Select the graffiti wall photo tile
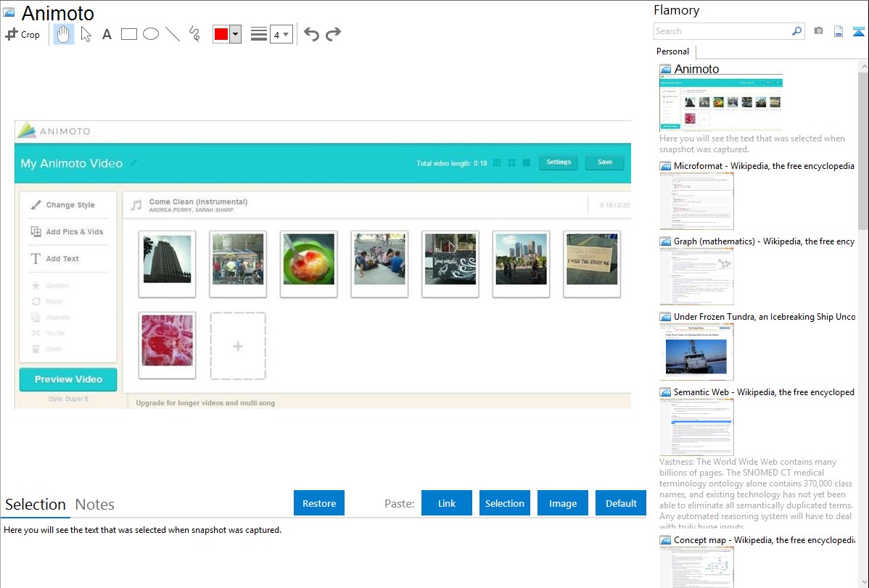 [x=450, y=264]
